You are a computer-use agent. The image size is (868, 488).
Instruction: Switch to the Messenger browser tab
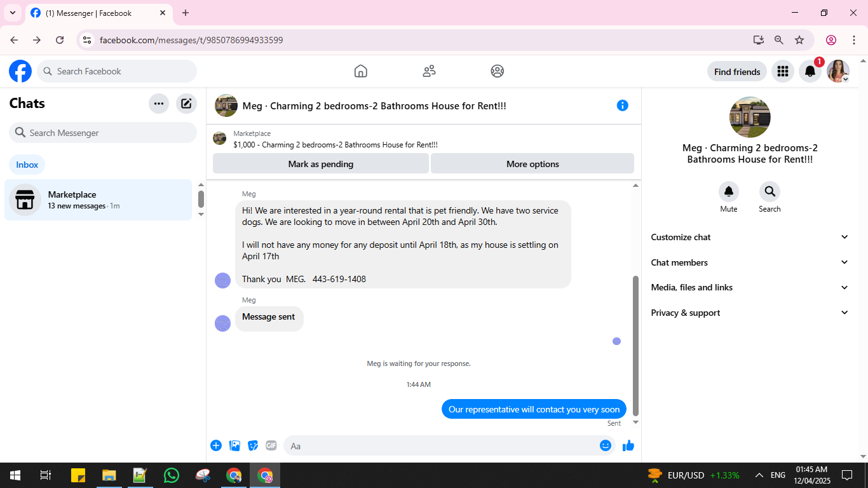[x=98, y=13]
